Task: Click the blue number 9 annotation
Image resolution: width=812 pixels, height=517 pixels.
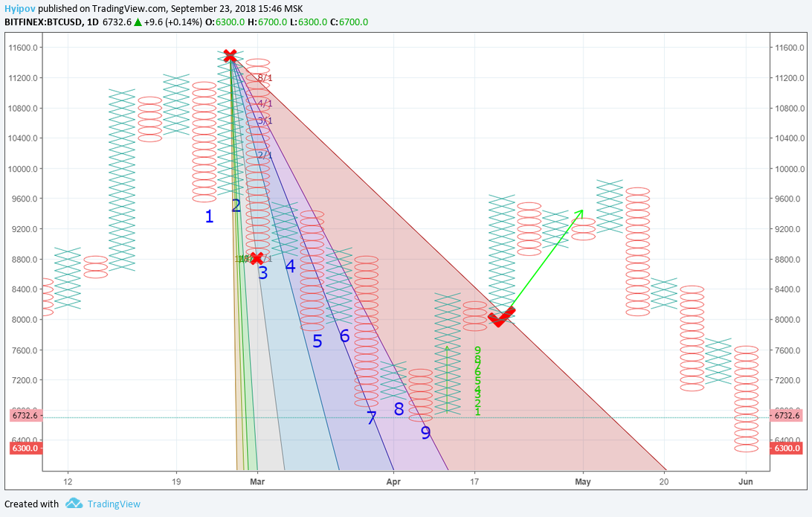Action: [x=425, y=432]
